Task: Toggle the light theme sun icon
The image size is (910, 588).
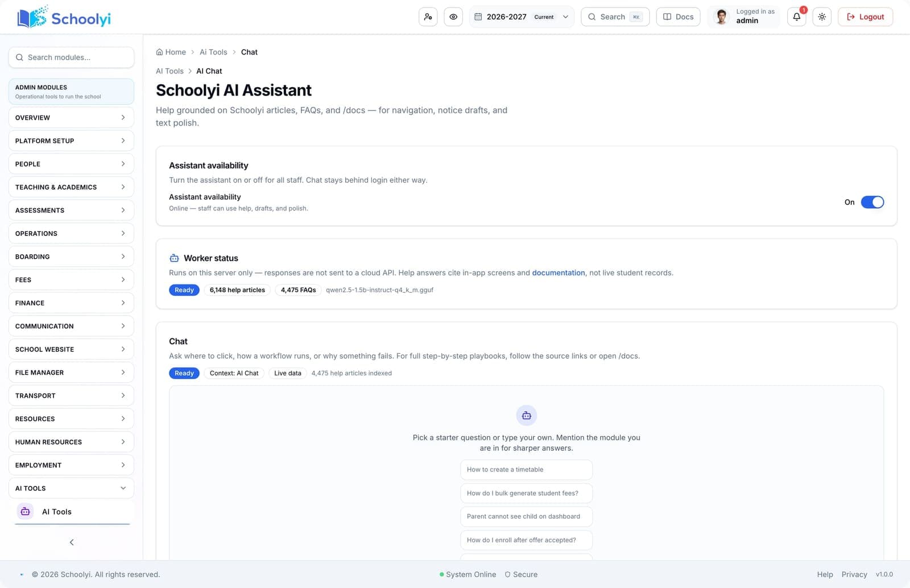Action: (x=822, y=17)
